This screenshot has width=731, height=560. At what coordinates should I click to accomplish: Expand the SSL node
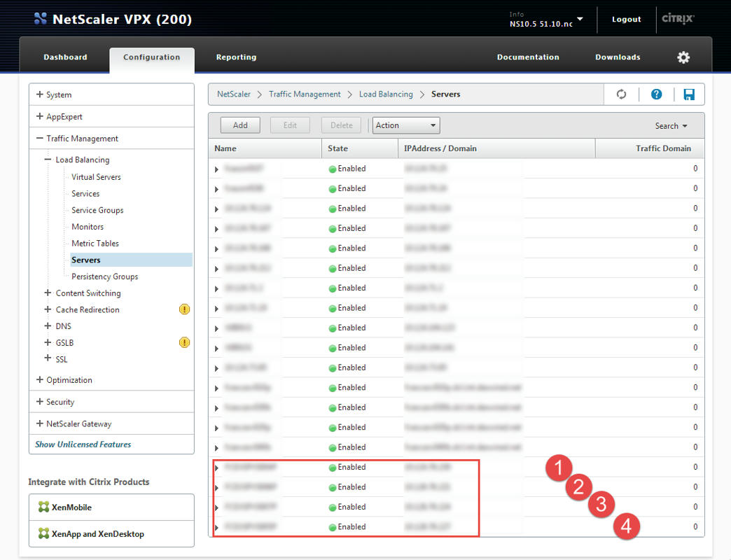[x=48, y=358]
